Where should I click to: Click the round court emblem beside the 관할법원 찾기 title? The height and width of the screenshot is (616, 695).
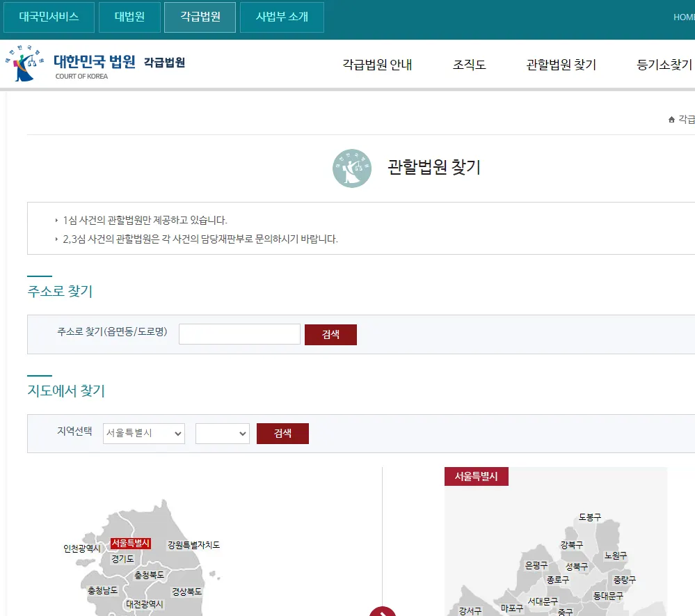click(352, 168)
